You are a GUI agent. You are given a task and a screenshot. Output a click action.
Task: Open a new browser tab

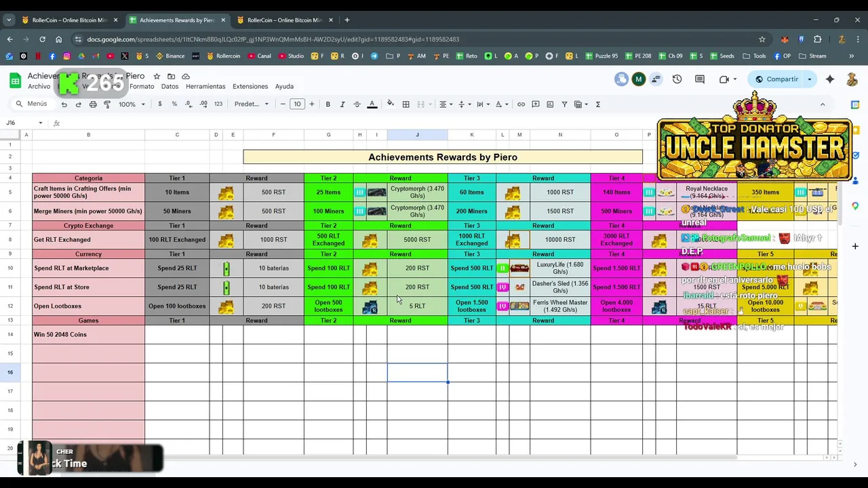(x=347, y=20)
